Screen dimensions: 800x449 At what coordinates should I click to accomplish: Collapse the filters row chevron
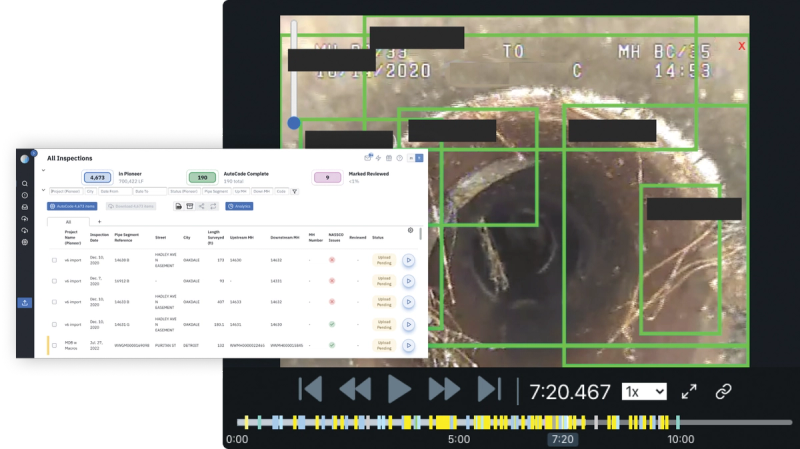[x=43, y=190]
